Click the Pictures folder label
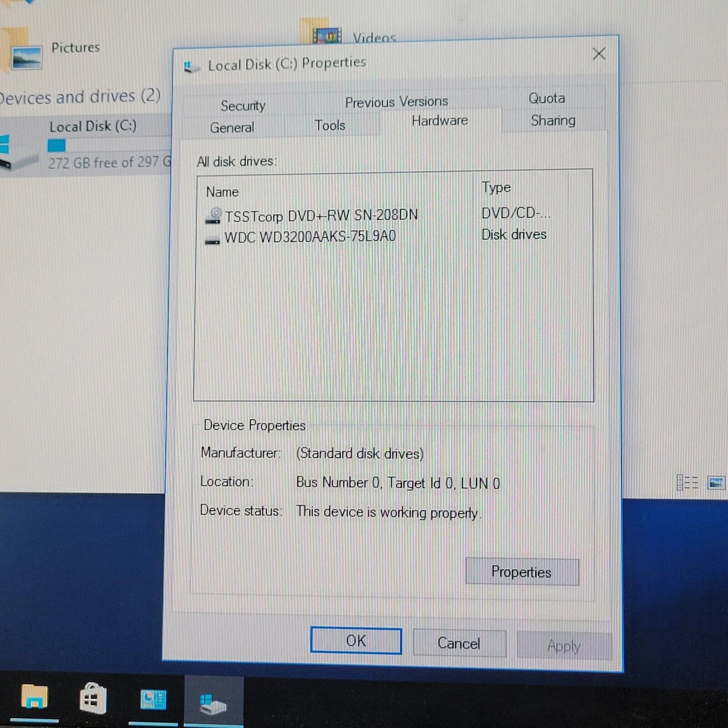This screenshot has height=728, width=728. pos(76,47)
